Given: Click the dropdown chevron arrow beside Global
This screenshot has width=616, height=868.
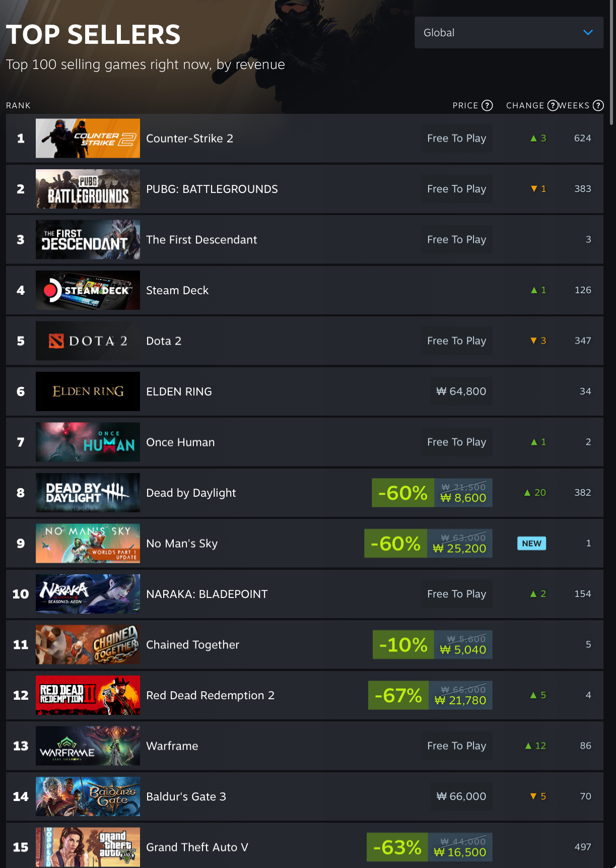Looking at the screenshot, I should [x=588, y=33].
